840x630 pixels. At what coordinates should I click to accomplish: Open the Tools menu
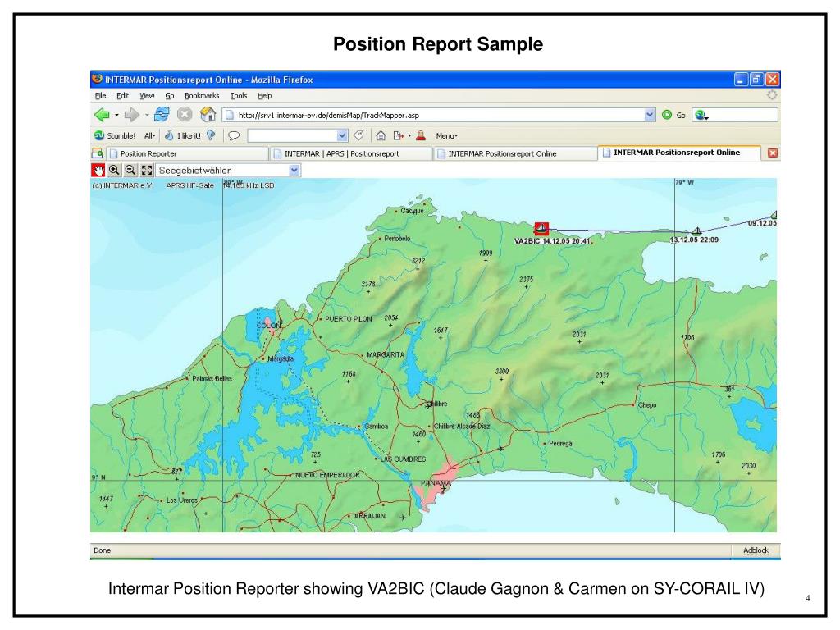coord(239,95)
